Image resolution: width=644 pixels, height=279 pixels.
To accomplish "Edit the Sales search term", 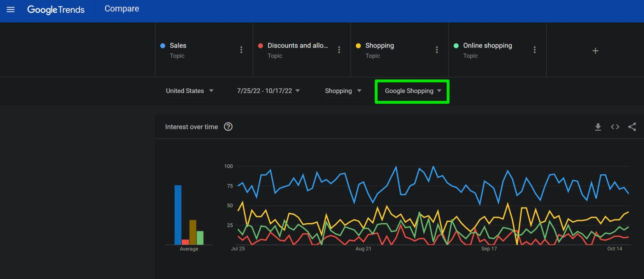I will 178,45.
